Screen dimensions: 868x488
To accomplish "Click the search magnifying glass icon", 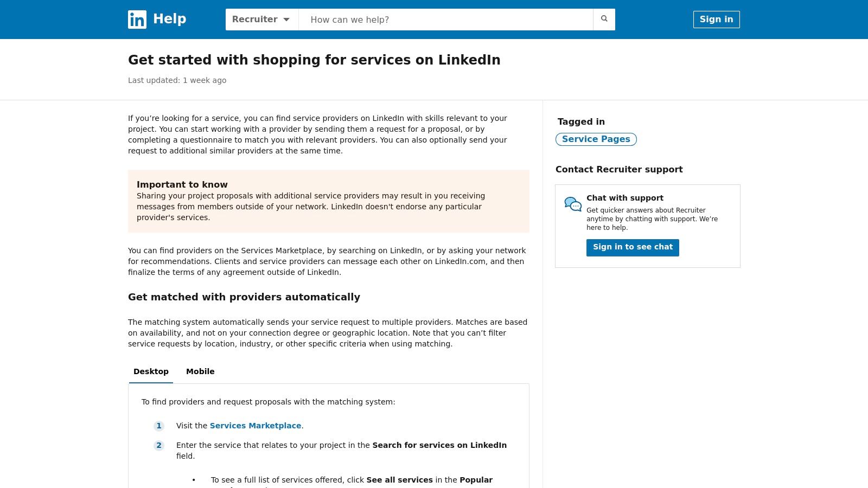I will pyautogui.click(x=604, y=19).
